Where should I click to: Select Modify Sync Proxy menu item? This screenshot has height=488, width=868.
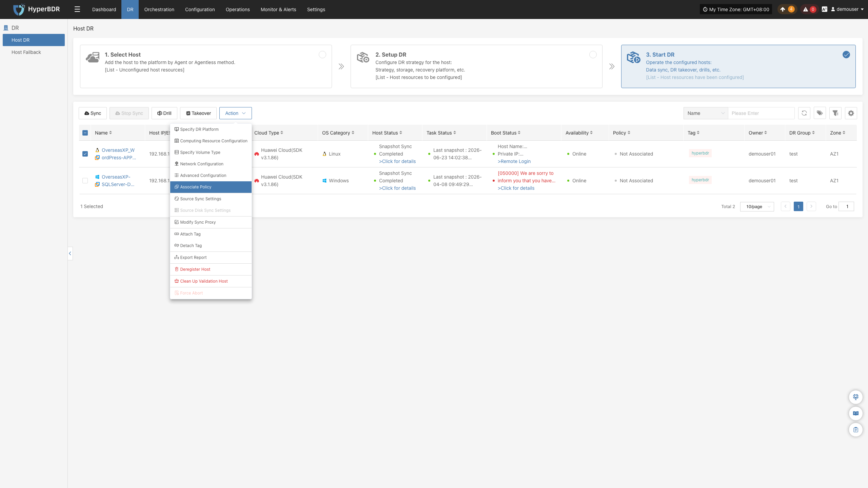(x=211, y=222)
